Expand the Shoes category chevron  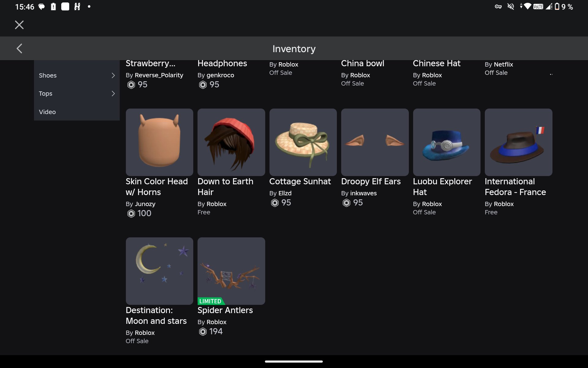[x=113, y=75]
